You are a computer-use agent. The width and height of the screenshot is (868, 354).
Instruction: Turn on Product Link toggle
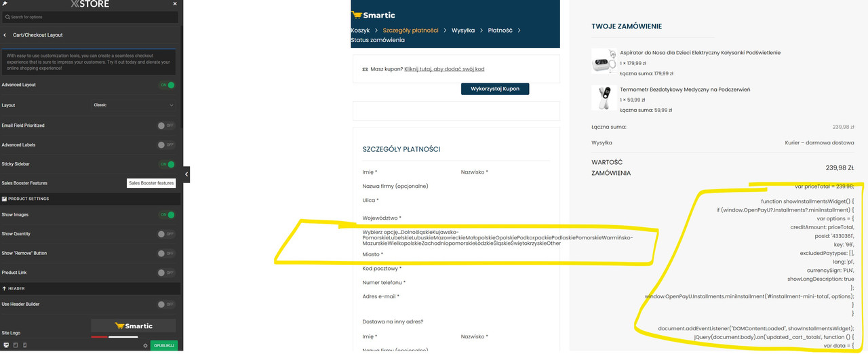click(166, 273)
